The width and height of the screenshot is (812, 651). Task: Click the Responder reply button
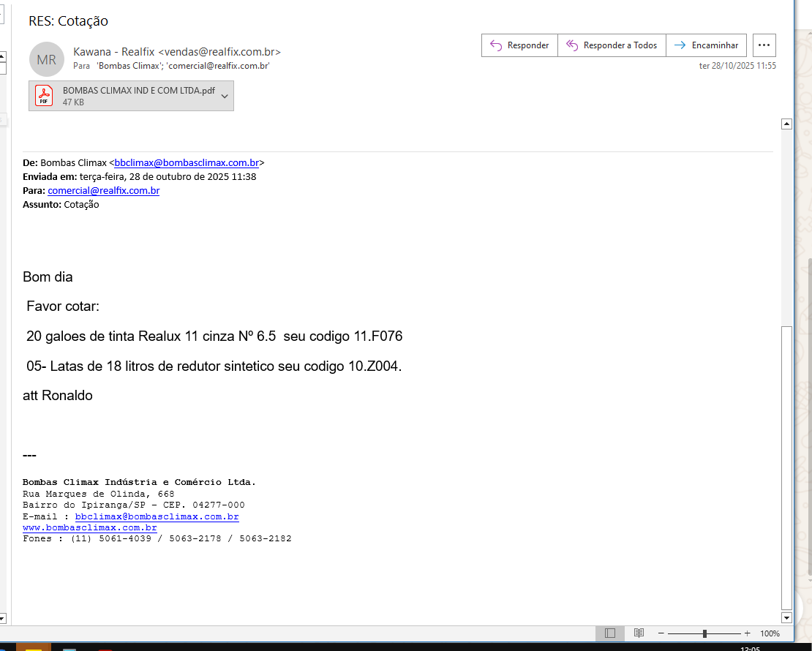(x=519, y=45)
